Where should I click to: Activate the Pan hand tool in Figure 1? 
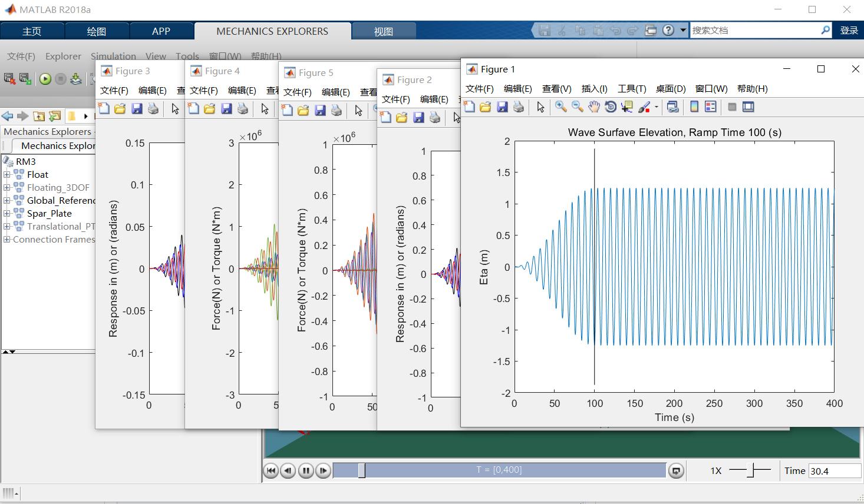pyautogui.click(x=594, y=107)
